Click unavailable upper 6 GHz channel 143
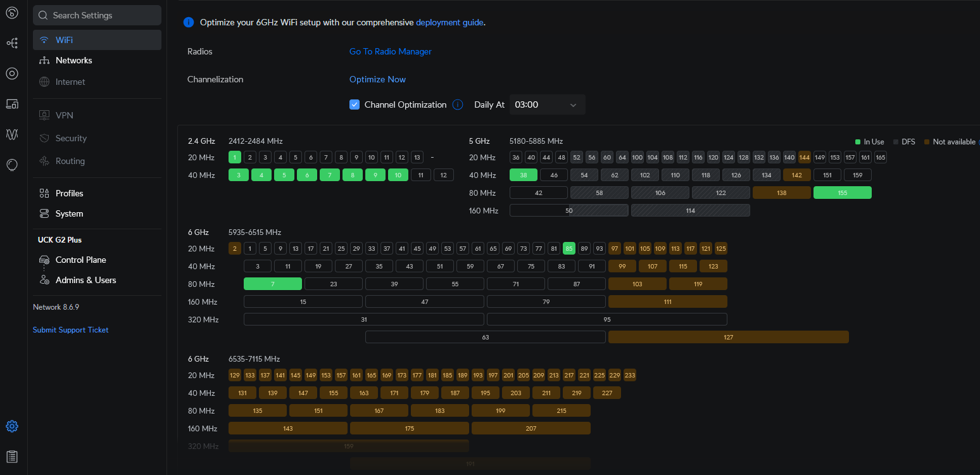Image resolution: width=980 pixels, height=475 pixels. tap(288, 428)
